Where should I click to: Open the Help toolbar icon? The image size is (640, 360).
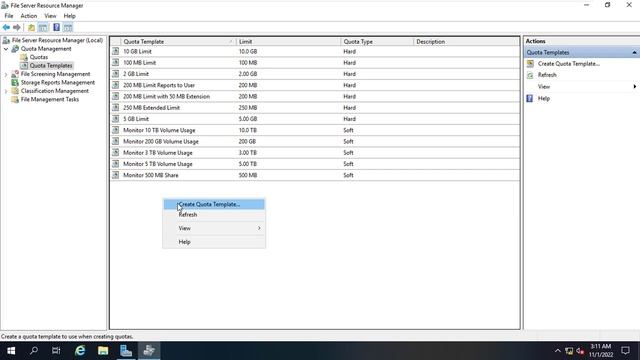point(56,27)
